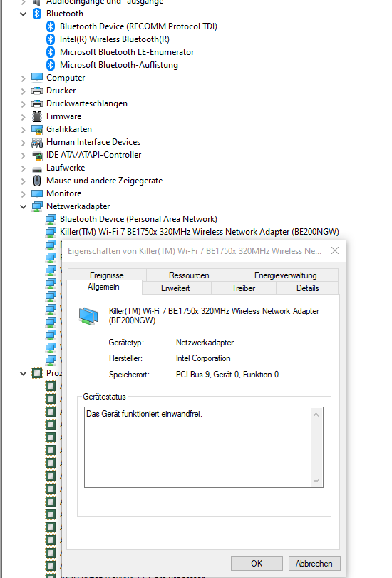Open the Ereignisse tab
Image resolution: width=392 pixels, height=578 pixels.
(107, 275)
